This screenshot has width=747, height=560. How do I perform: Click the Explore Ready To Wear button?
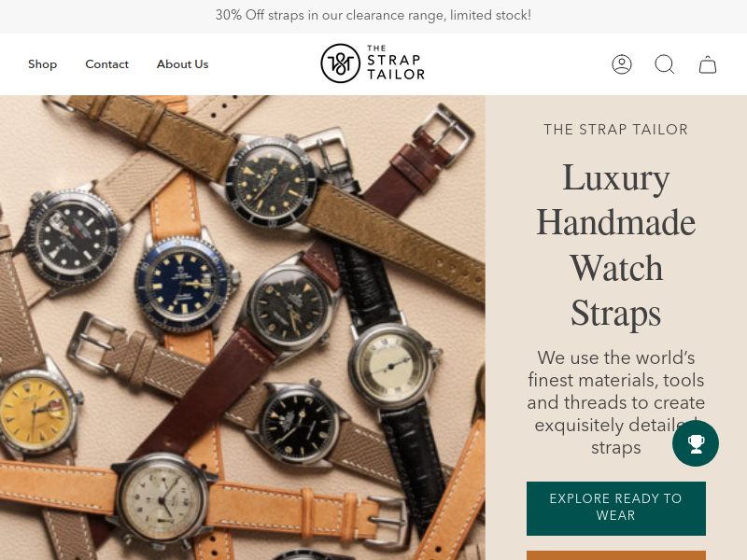tap(616, 508)
